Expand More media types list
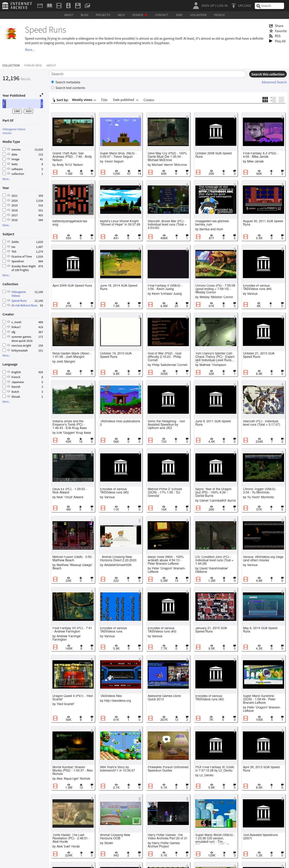The width and height of the screenshot is (289, 868). coord(7,179)
